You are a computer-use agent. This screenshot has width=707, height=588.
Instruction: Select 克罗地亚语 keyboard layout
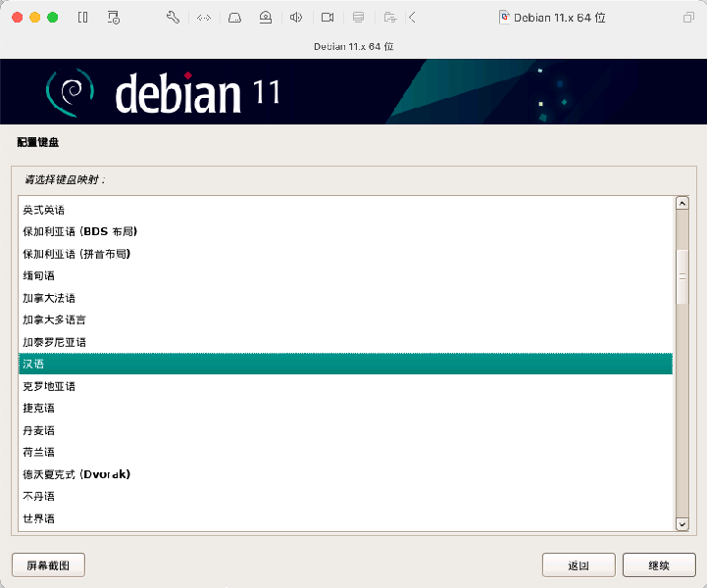coord(345,386)
